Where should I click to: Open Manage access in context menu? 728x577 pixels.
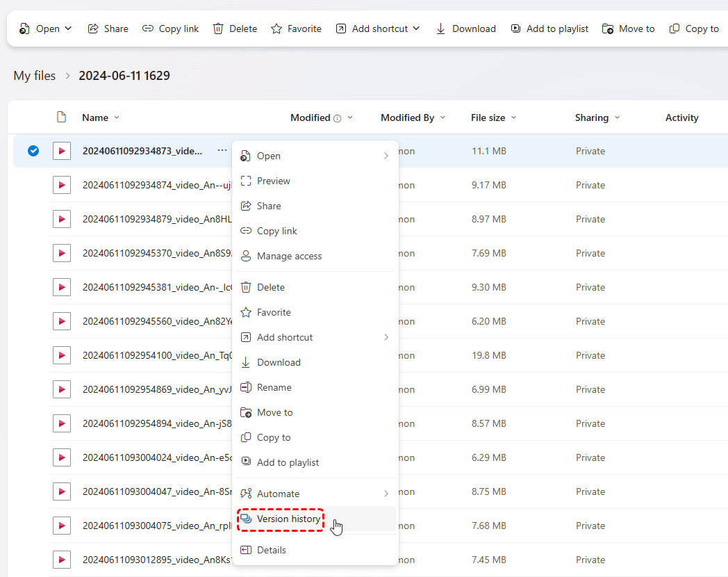tap(289, 256)
